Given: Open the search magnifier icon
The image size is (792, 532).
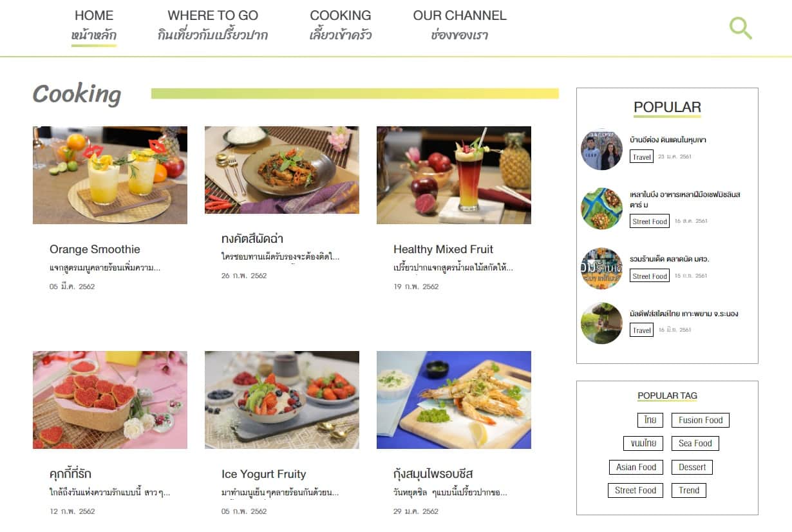Looking at the screenshot, I should tap(740, 28).
